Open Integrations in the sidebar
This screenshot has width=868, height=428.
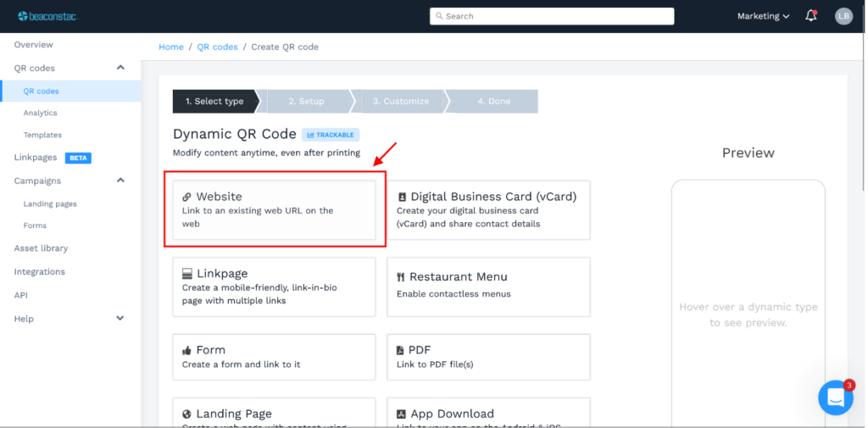pyautogui.click(x=39, y=272)
